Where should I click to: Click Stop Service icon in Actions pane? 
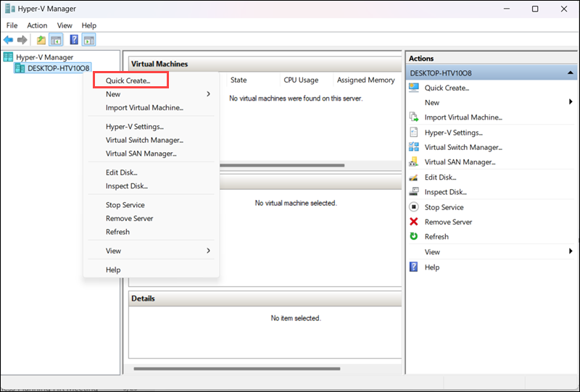(x=414, y=207)
